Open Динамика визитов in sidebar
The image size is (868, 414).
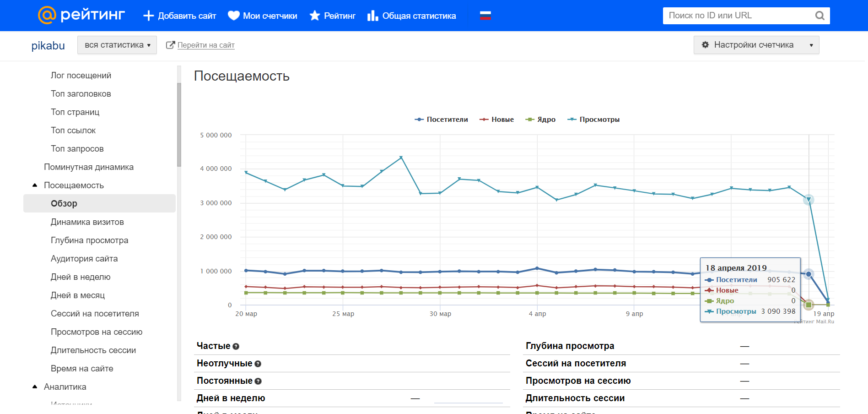coord(87,222)
